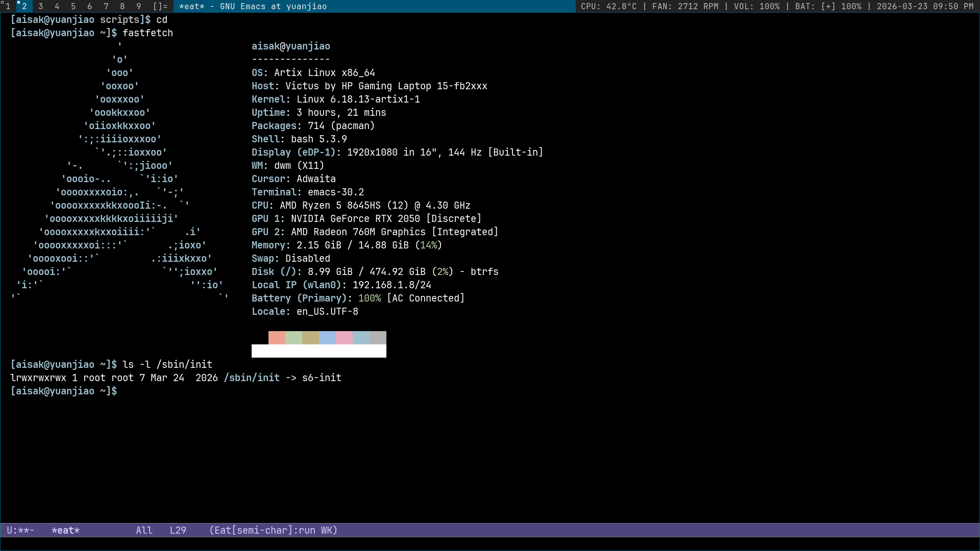Go to dwm workspace tag 9
980x551 pixels.
tap(139, 6)
